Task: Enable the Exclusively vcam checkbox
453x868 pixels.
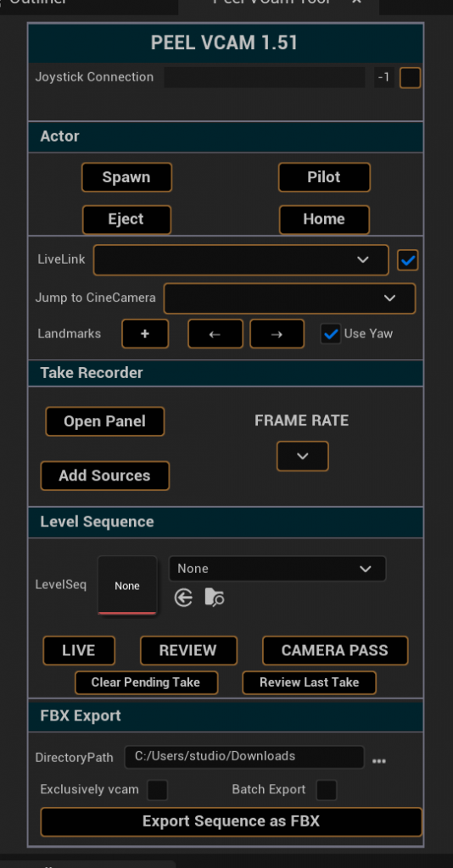Action: (157, 790)
